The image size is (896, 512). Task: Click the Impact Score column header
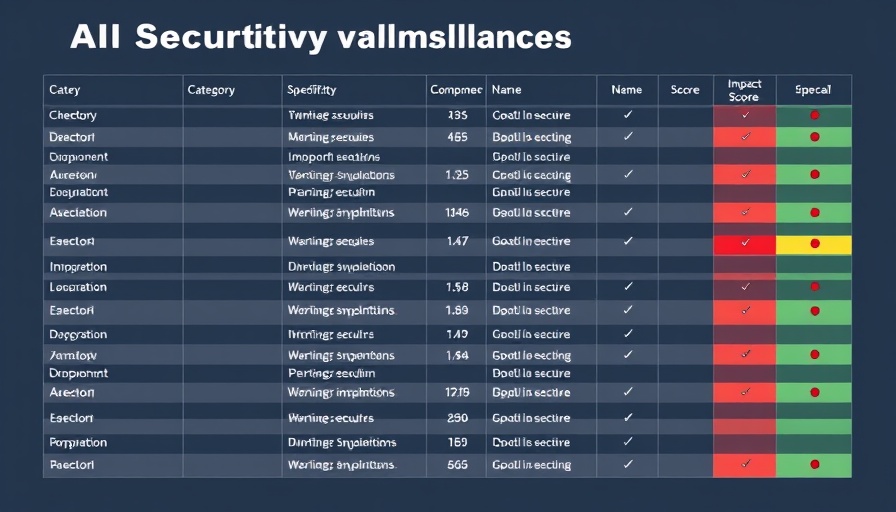click(x=744, y=90)
